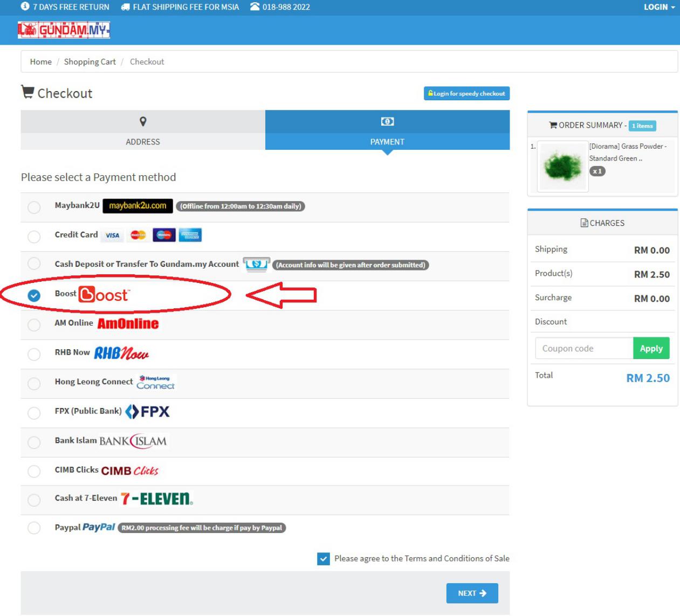Uncheck the Terms and Conditions agreement checkbox
Screen dimensions: 680x616
point(324,559)
